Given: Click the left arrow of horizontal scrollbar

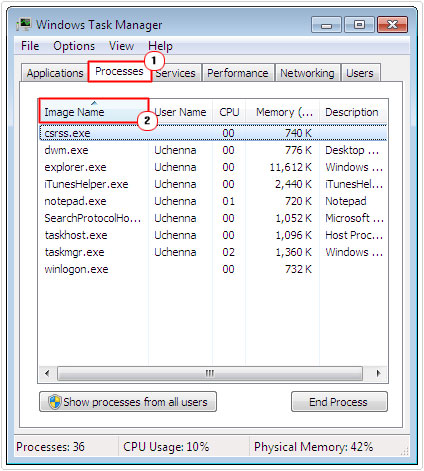Looking at the screenshot, I should pos(47,373).
